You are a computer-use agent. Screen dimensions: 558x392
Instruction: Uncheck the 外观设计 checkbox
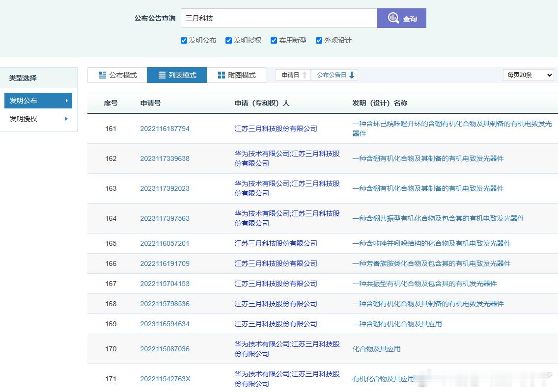(x=319, y=41)
